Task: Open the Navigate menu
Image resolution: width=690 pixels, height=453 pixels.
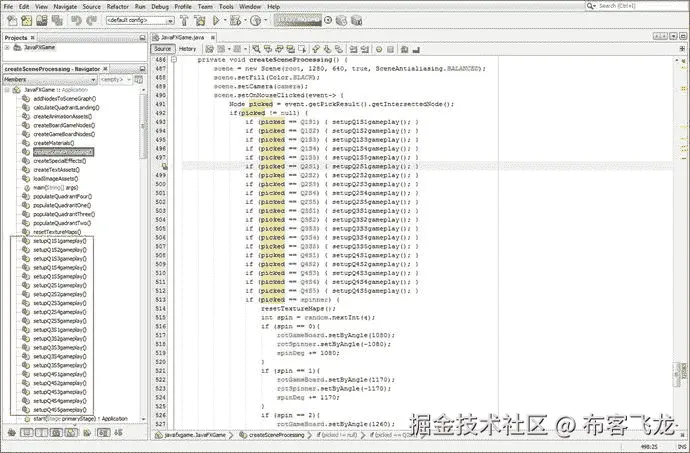Action: pyautogui.click(x=65, y=7)
